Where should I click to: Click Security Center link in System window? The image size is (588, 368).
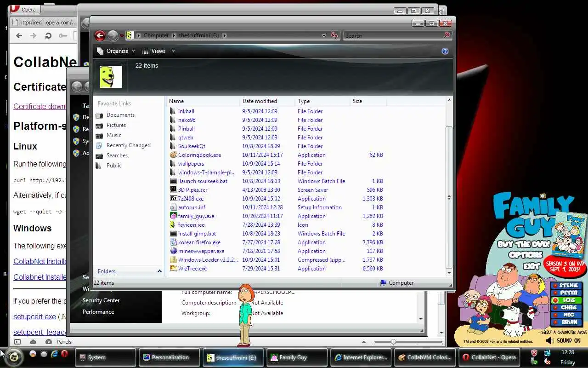point(101,300)
